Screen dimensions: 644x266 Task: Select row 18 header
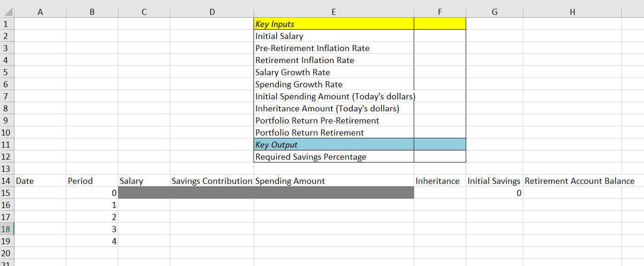[7, 229]
